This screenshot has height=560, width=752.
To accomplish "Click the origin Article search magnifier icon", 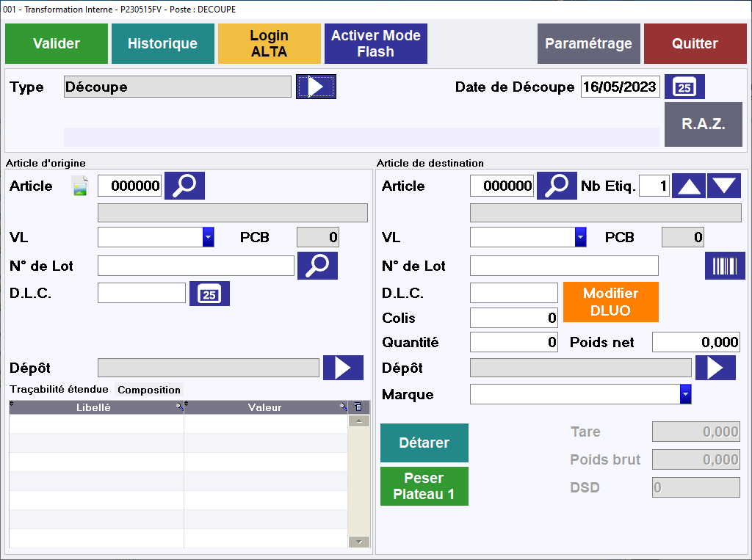I will click(x=184, y=186).
